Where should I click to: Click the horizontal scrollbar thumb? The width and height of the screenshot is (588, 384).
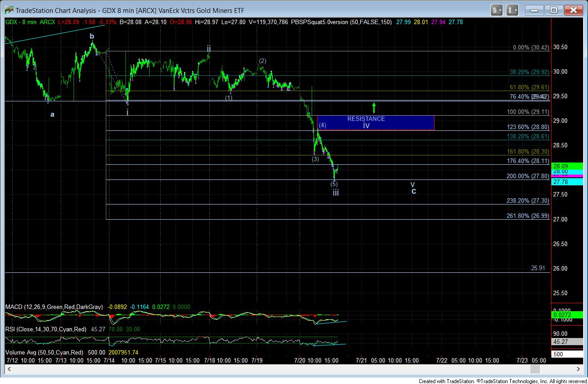(x=535, y=369)
